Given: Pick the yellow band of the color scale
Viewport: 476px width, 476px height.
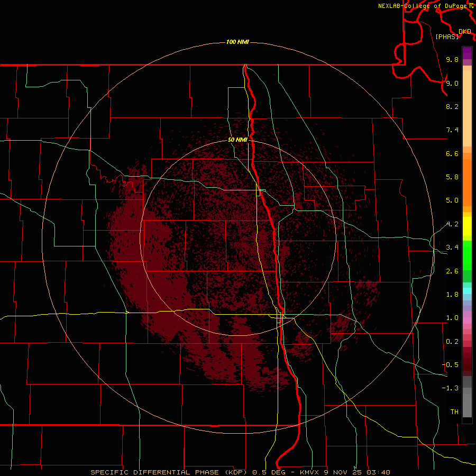Looking at the screenshot, I should pos(467,226).
